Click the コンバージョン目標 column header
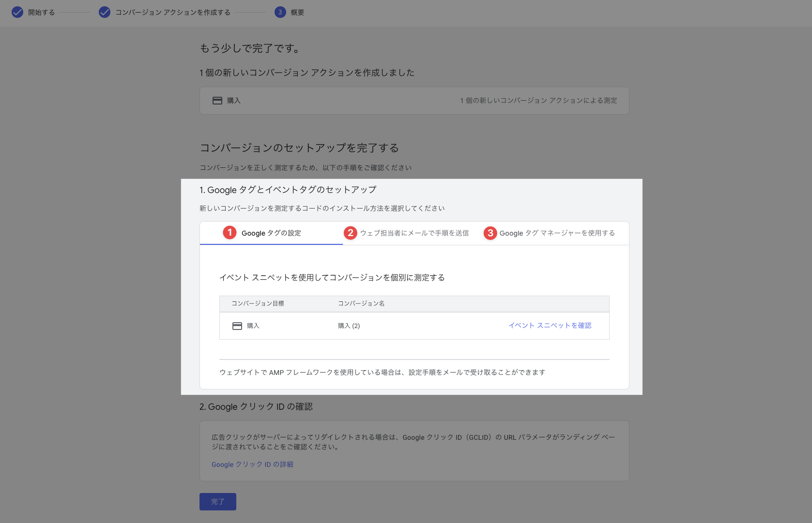Screen dimensions: 812x523 tap(258, 303)
